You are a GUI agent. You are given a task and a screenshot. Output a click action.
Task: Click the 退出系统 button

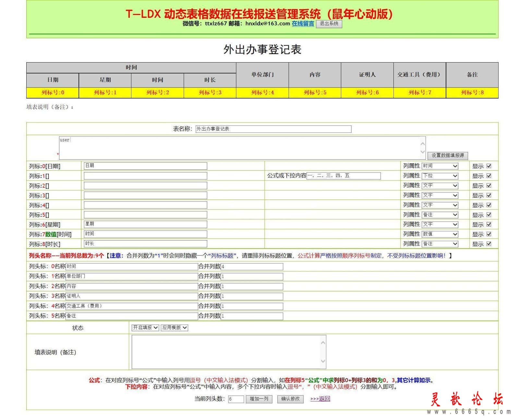pos(329,24)
